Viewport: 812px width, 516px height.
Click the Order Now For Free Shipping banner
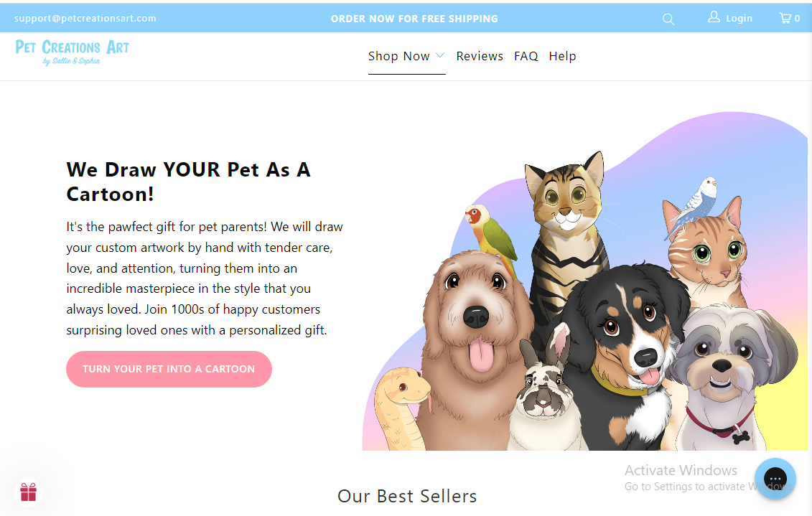coord(414,19)
